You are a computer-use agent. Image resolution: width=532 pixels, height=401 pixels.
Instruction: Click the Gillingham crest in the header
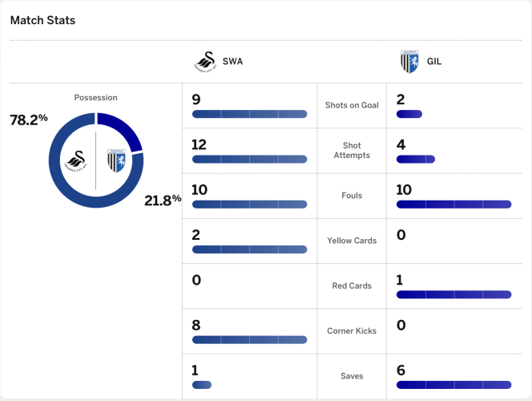409,62
